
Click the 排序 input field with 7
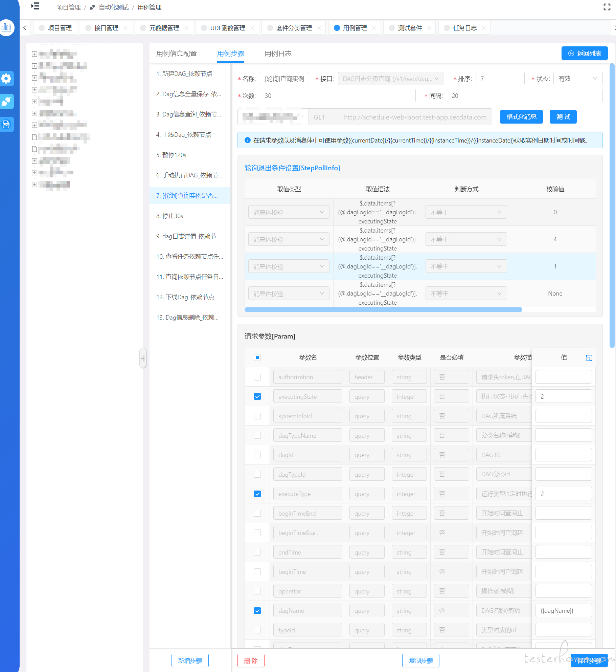[x=500, y=79]
